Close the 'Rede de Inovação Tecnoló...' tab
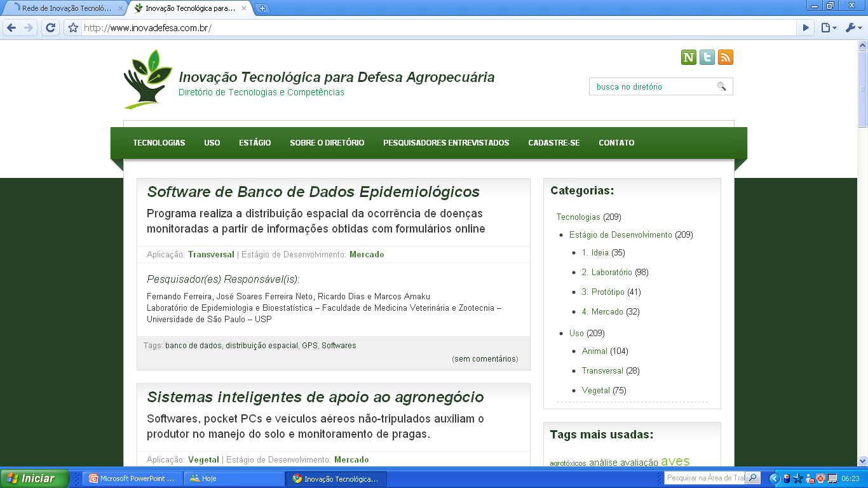Viewport: 868px width, 488px height. 121,9
